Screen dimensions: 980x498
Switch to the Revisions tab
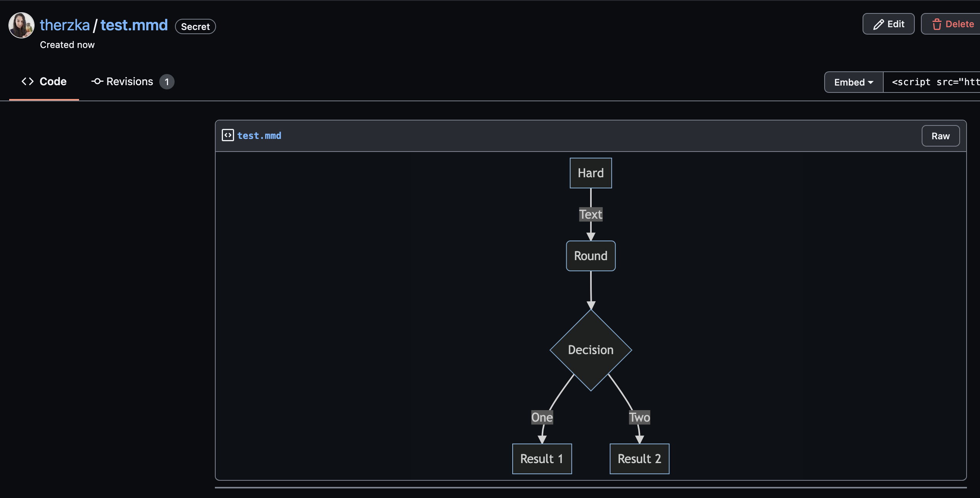[130, 81]
